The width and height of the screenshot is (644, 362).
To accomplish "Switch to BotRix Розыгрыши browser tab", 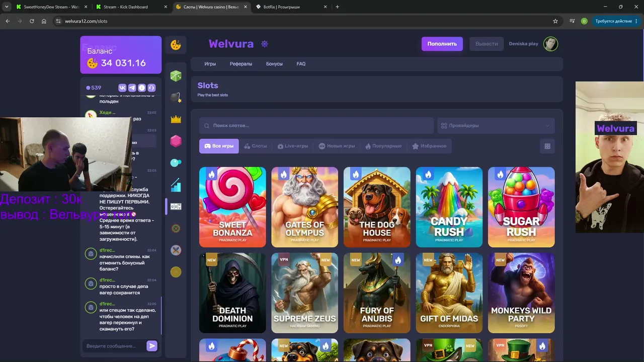I will 290,7.
